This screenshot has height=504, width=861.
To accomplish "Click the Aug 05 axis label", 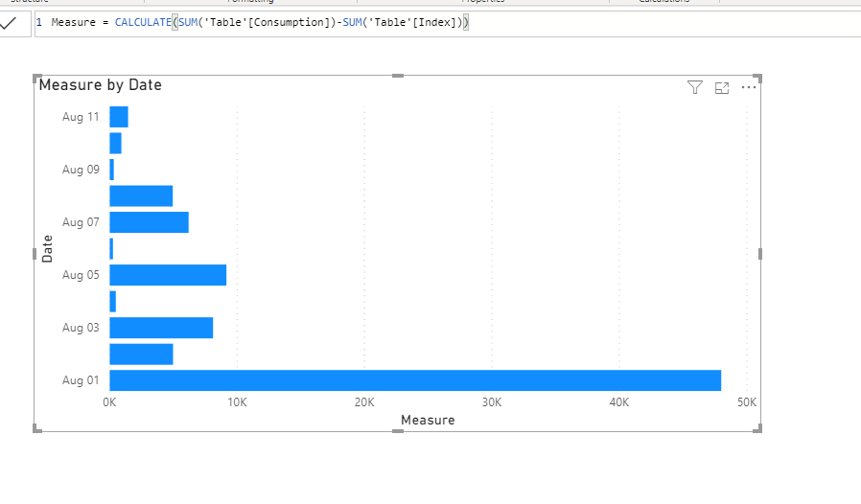I will coord(81,275).
